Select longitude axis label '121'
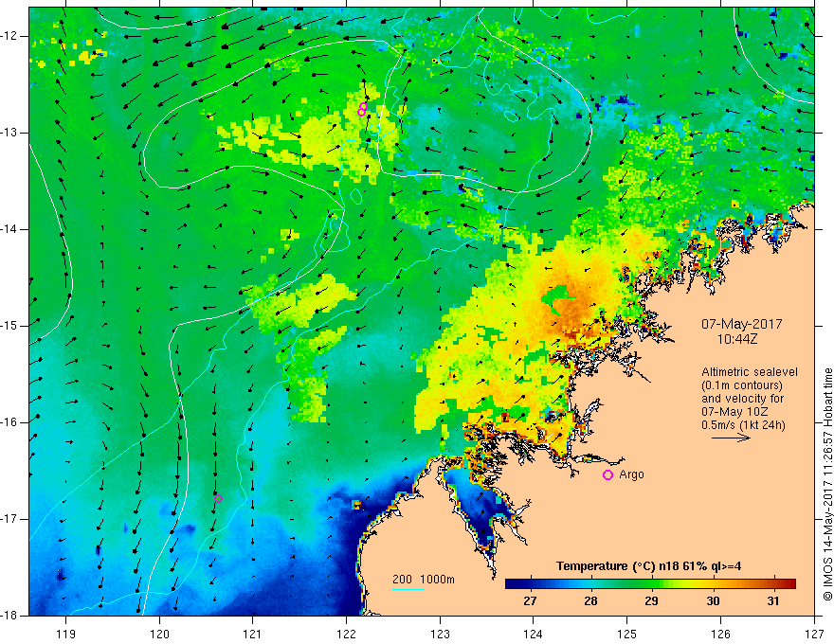This screenshot has width=834, height=644. coord(253,634)
